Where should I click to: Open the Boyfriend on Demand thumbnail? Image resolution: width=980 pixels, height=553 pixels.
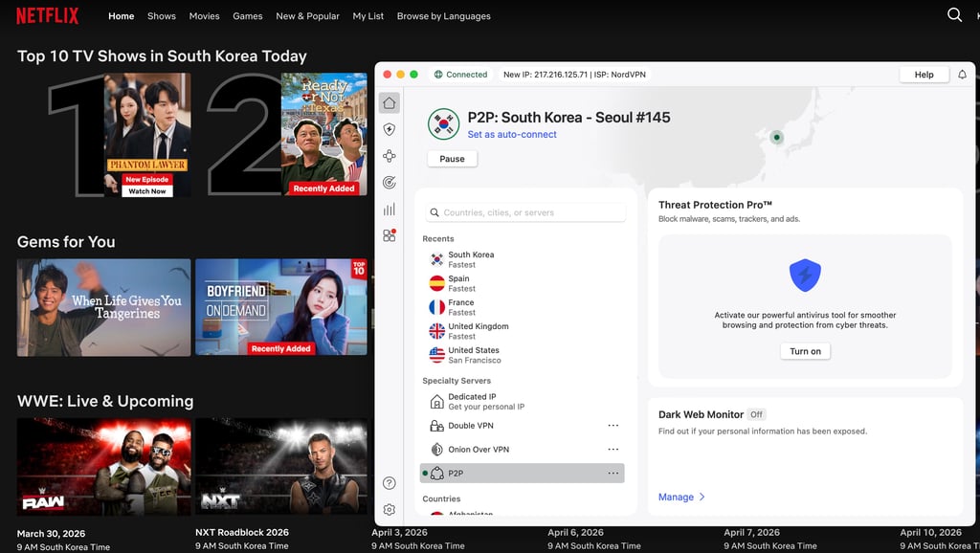coord(281,307)
